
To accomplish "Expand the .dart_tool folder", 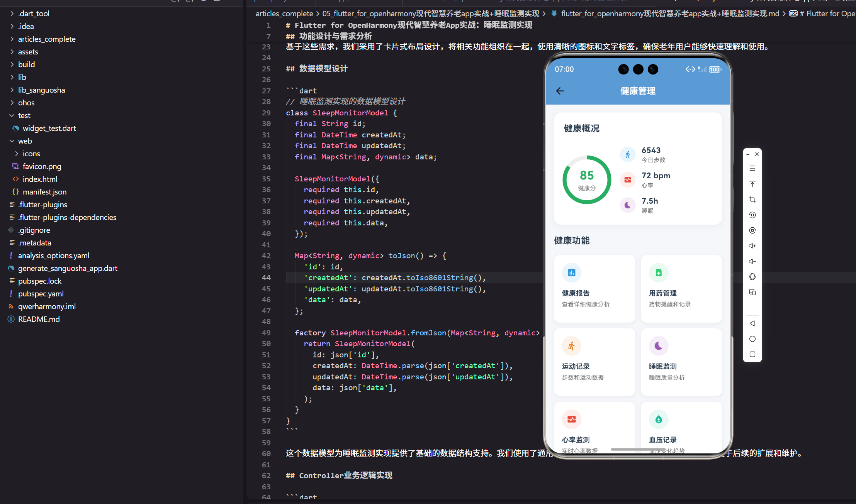I will pyautogui.click(x=12, y=14).
